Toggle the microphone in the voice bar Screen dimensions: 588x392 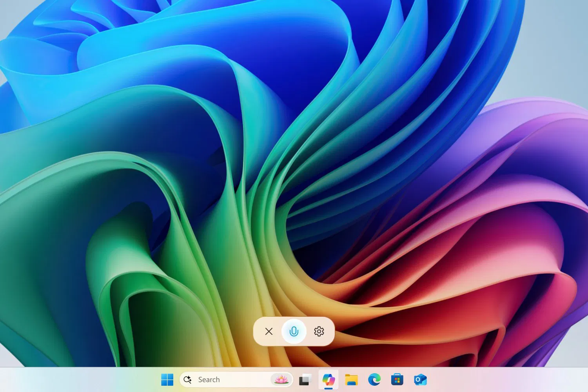(294, 332)
